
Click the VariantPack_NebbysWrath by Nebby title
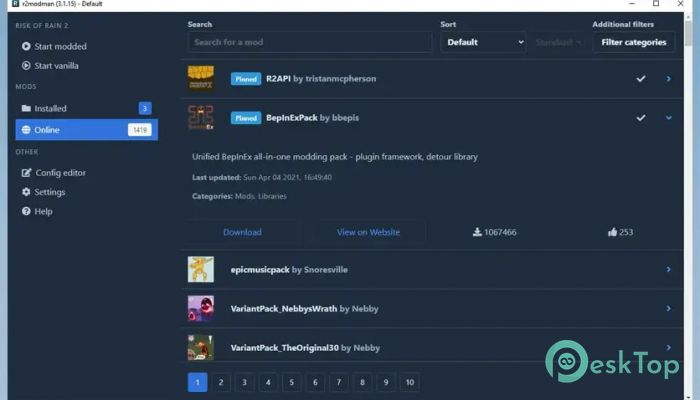pos(304,308)
